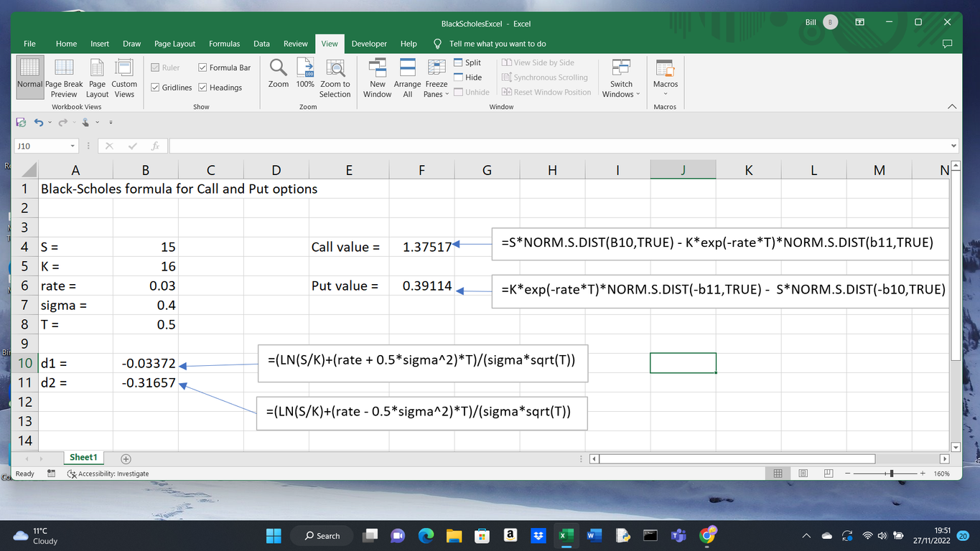Open the File tab
Screen dimensions: 980x551
29,44
